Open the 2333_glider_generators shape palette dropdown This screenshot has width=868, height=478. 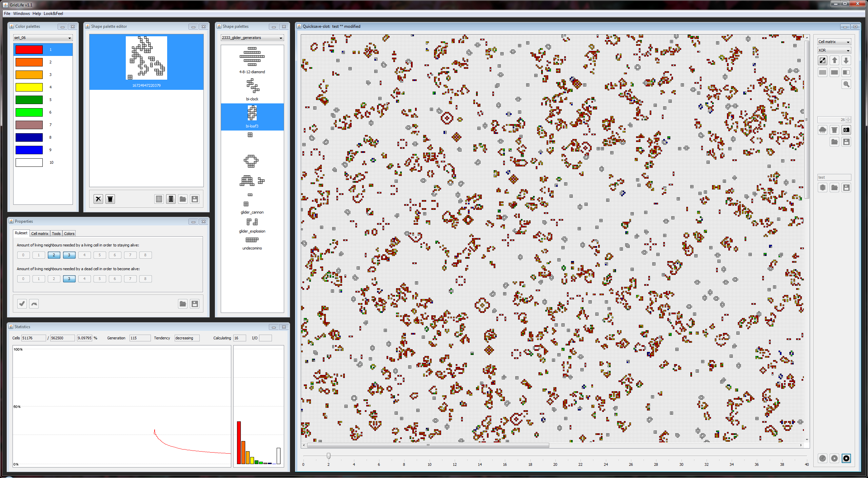click(252, 38)
